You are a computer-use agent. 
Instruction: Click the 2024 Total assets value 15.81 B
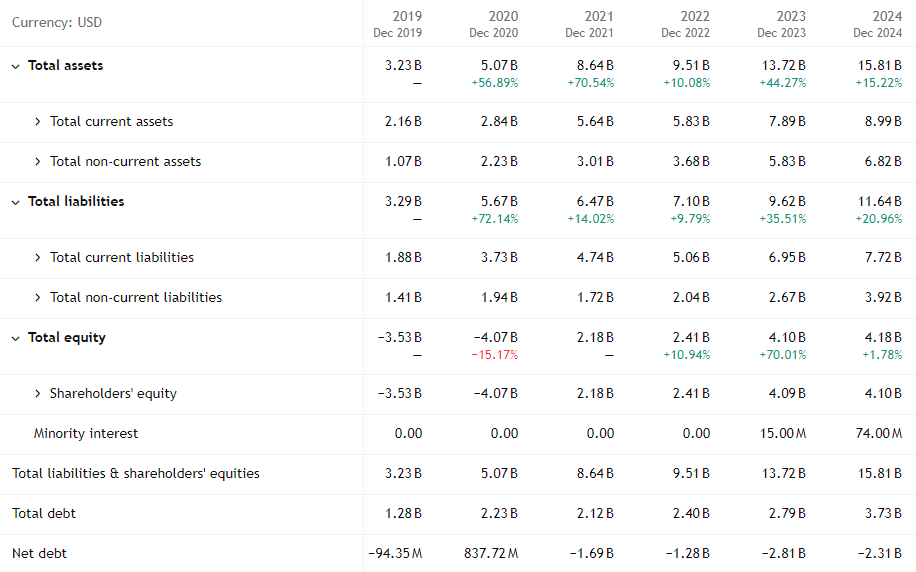coord(879,66)
